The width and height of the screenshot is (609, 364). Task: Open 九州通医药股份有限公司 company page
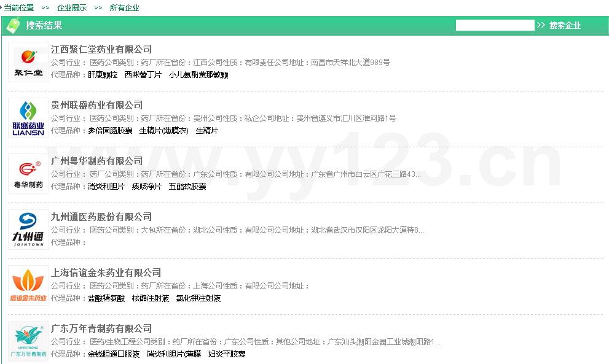[101, 217]
